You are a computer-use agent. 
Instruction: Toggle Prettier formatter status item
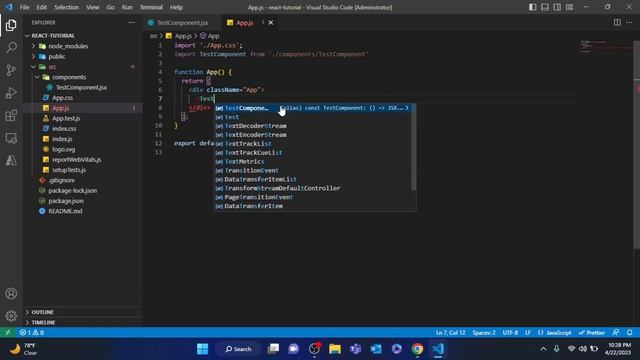pos(592,332)
